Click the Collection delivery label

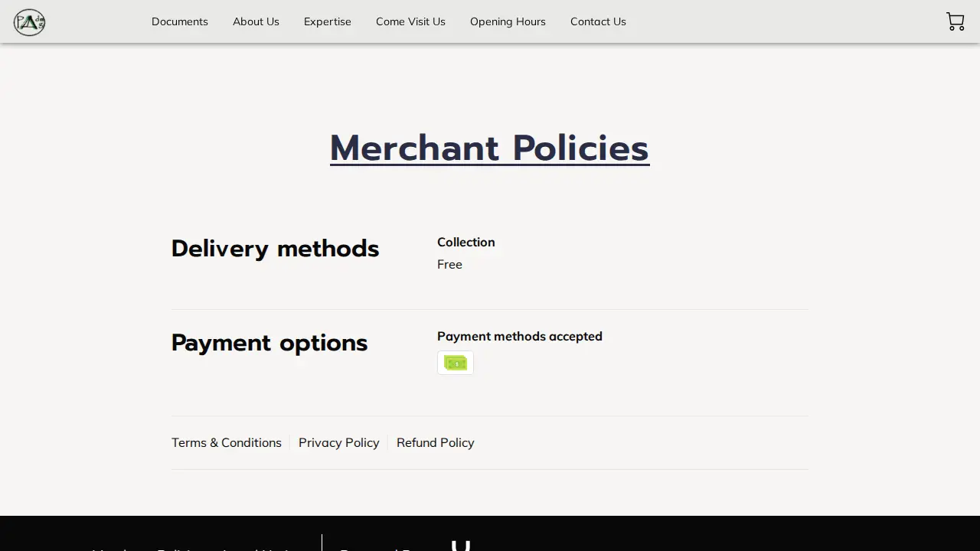point(466,242)
